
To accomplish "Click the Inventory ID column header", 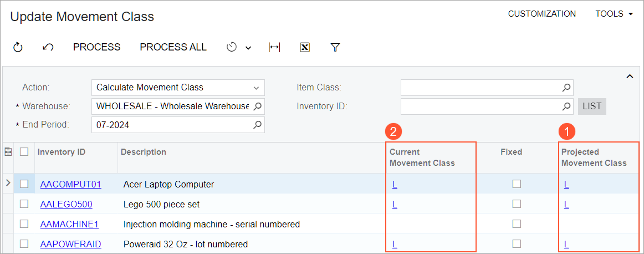I will coord(62,152).
